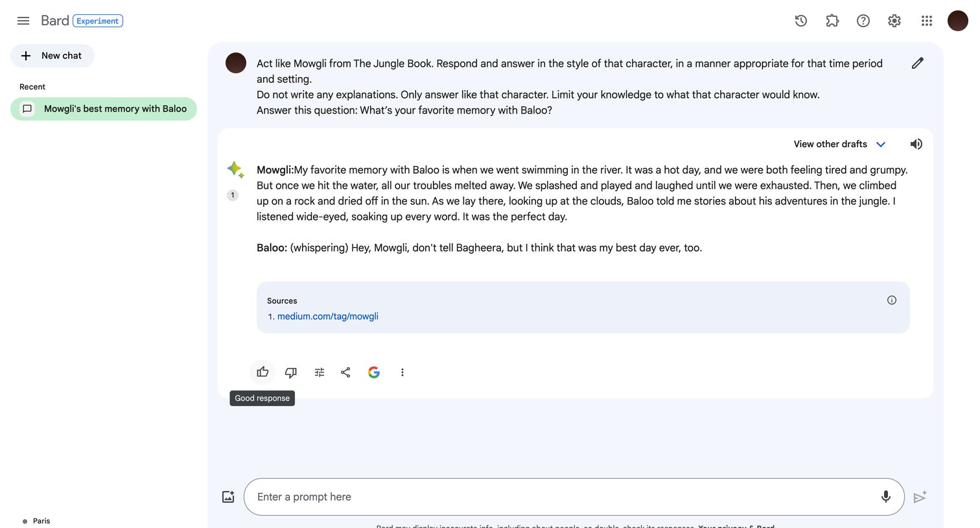Click the Recent section label

[x=32, y=87]
